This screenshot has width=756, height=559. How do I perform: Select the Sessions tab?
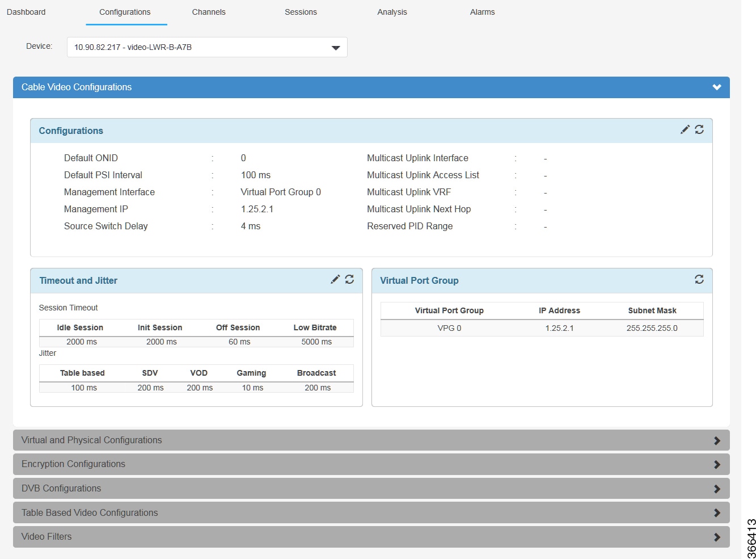coord(300,11)
